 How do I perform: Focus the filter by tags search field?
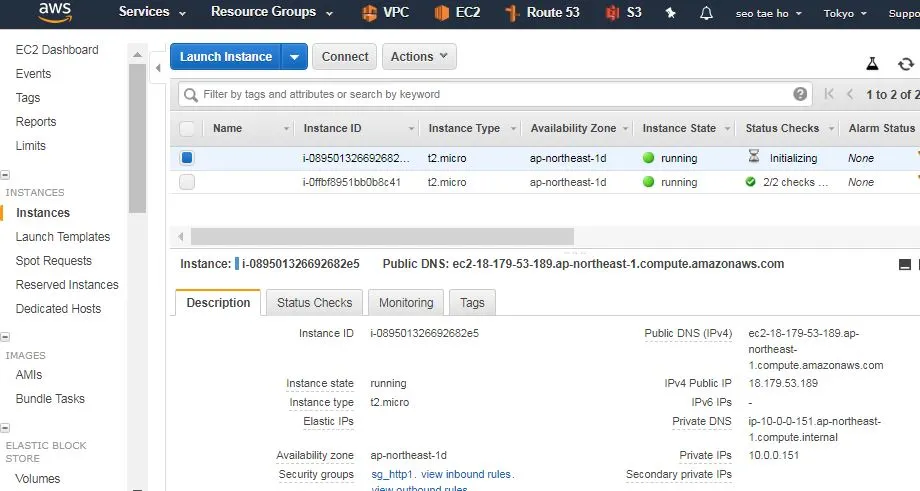point(496,94)
